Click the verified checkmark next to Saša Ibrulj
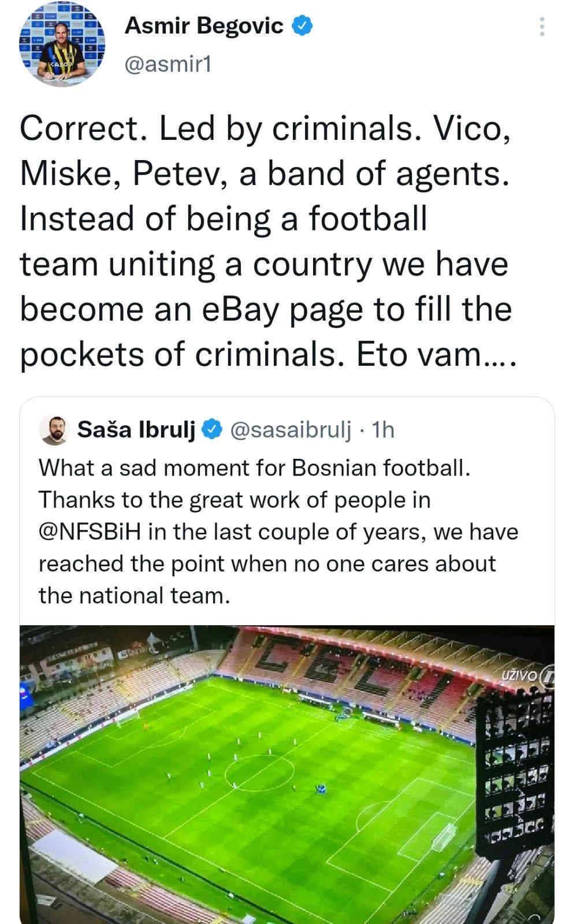 [x=213, y=430]
